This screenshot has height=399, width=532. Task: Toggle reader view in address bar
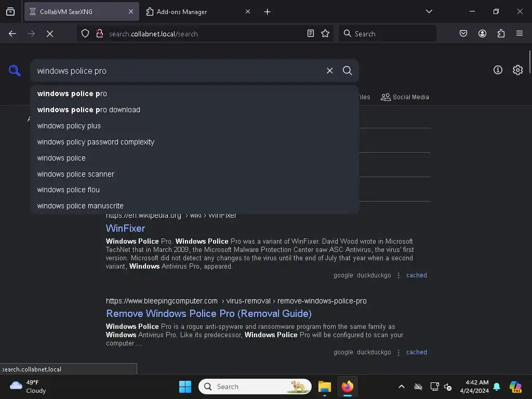[x=311, y=33]
